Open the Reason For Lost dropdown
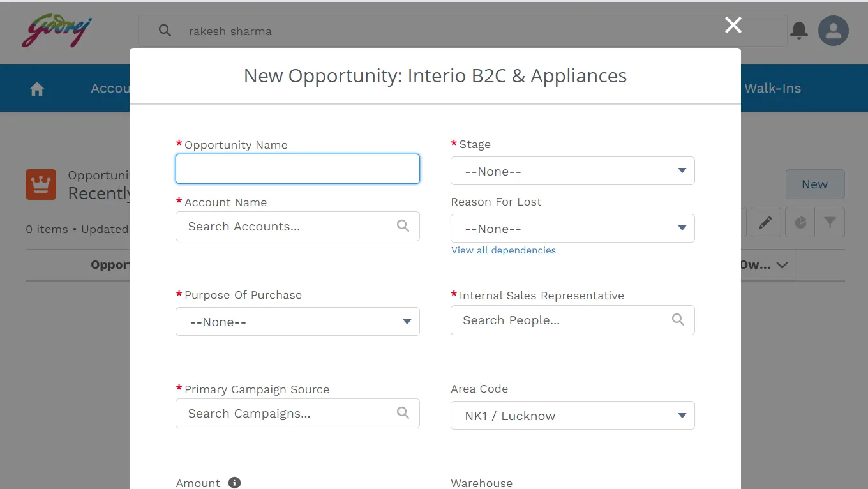 pos(572,229)
